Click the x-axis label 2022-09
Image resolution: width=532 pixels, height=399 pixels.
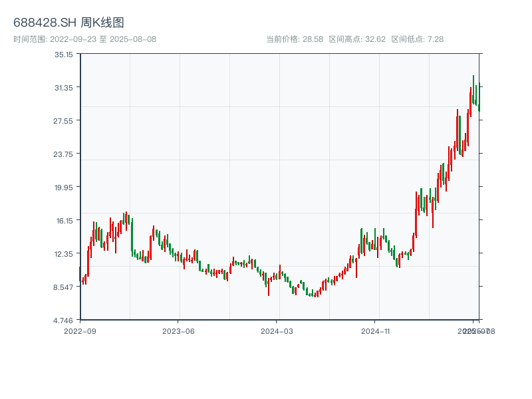tap(80, 331)
